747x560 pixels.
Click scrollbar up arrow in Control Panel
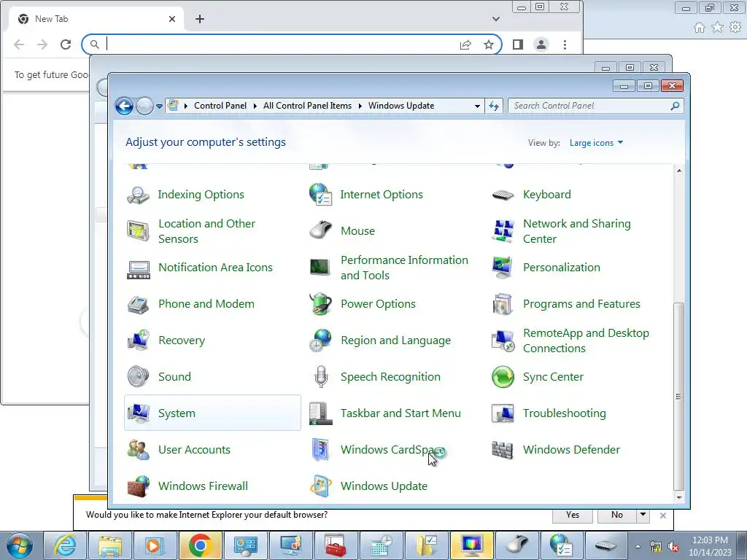point(679,171)
